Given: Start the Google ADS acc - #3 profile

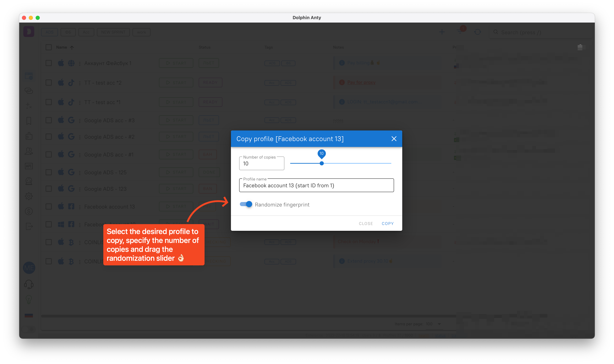Looking at the screenshot, I should (176, 120).
